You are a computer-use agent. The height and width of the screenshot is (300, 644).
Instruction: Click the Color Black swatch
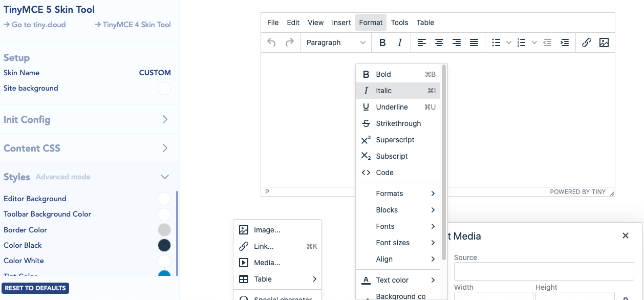coord(164,245)
